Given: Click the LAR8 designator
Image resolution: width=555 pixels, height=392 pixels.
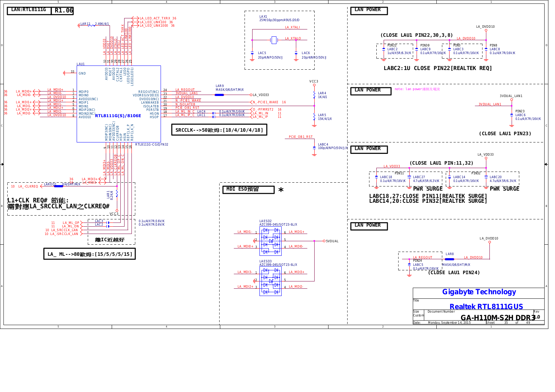Looking at the screenshot, I should (450, 254).
